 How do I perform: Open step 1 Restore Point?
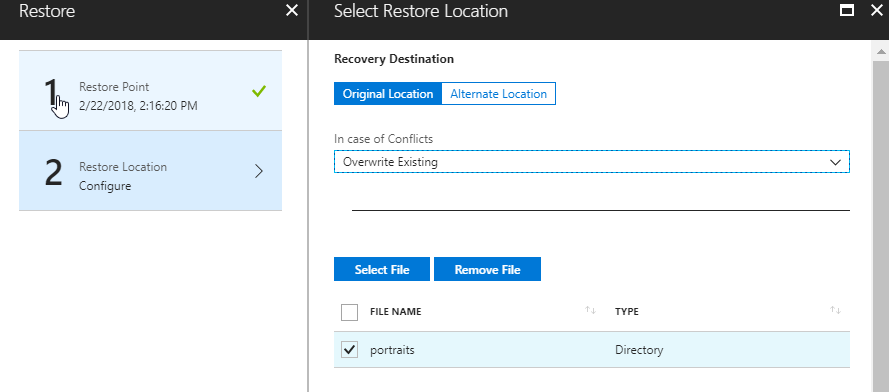point(150,91)
